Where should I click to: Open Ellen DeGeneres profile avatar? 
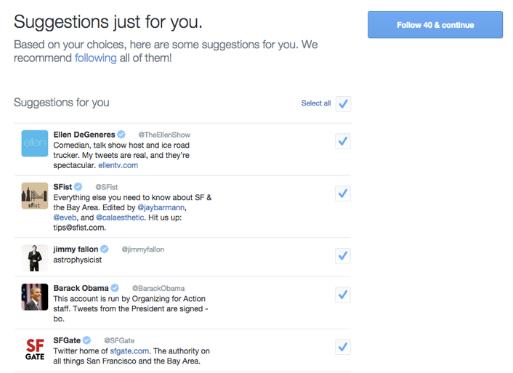pyautogui.click(x=35, y=143)
